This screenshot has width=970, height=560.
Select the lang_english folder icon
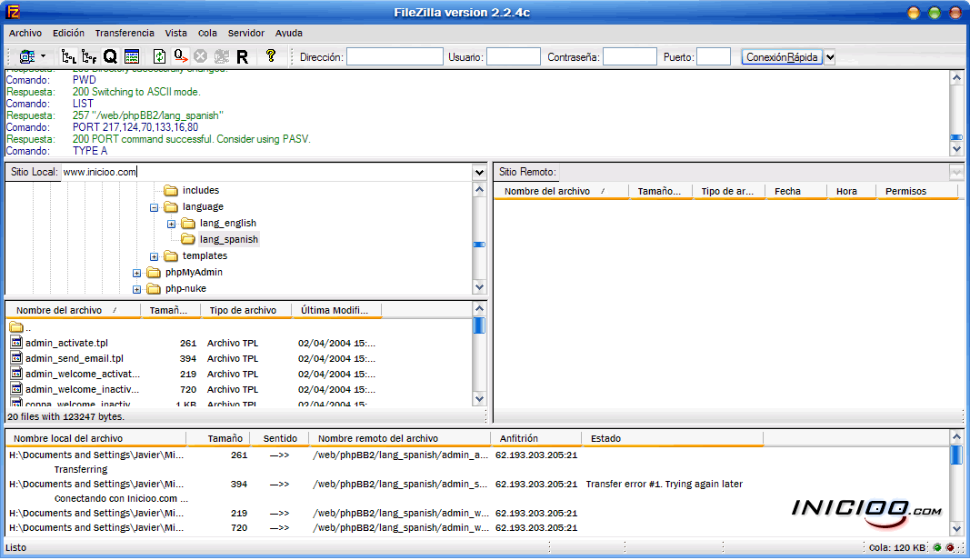point(188,224)
